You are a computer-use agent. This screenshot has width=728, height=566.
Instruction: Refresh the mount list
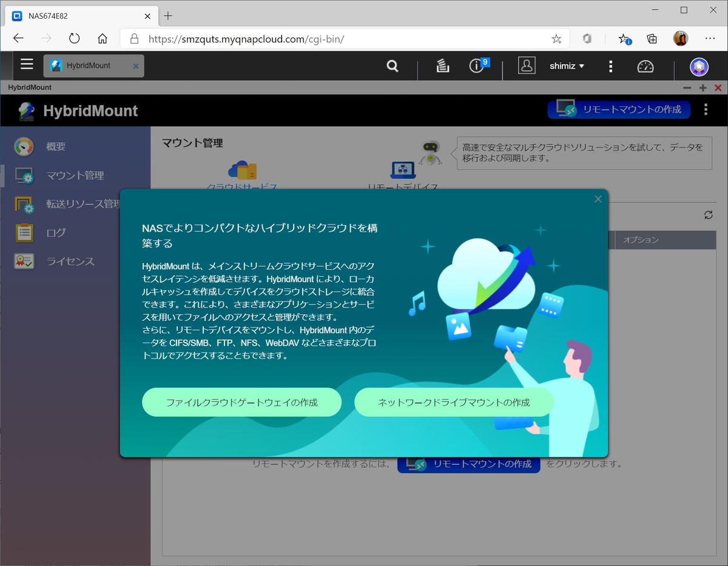(x=708, y=215)
